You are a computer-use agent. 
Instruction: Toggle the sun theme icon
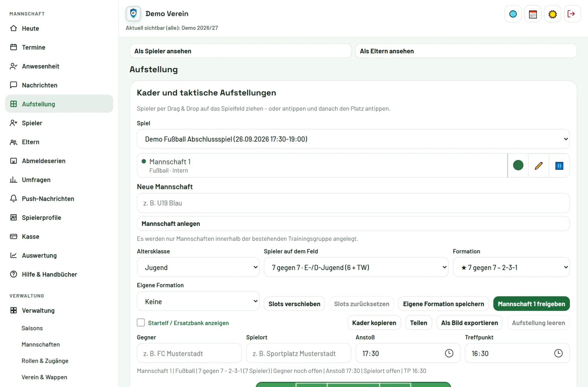pos(553,14)
